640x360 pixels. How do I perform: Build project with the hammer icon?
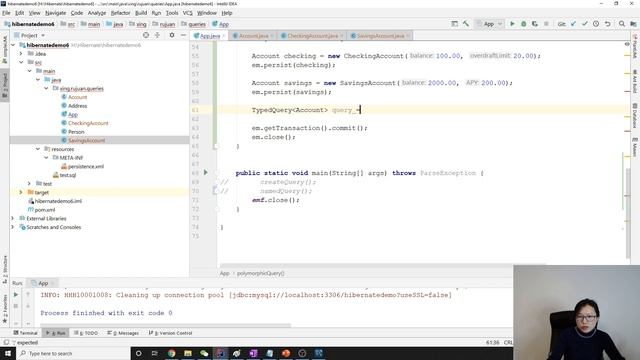pos(466,24)
